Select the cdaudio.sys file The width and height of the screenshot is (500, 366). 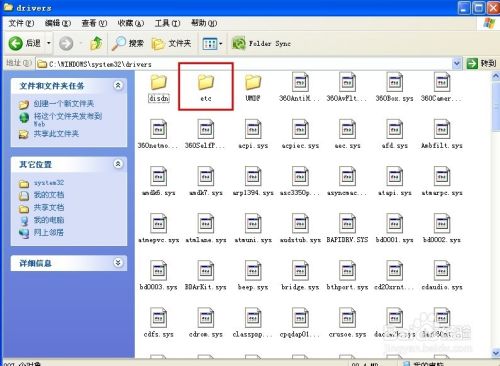click(x=442, y=276)
